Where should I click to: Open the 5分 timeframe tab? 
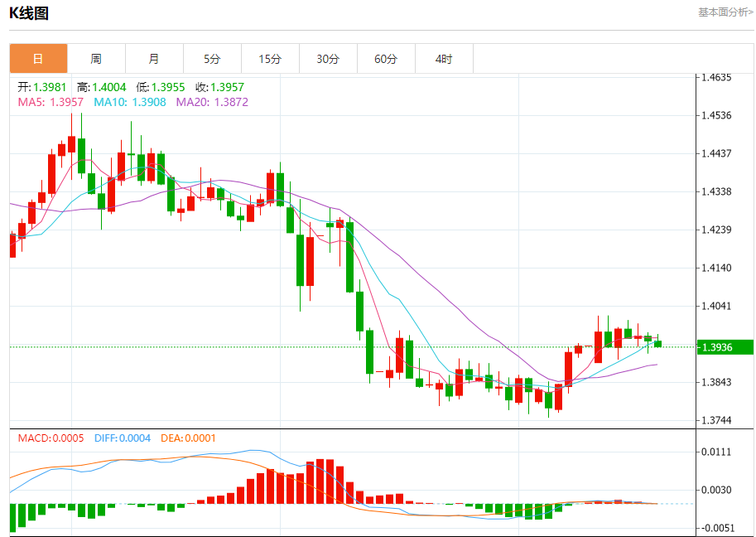212,59
